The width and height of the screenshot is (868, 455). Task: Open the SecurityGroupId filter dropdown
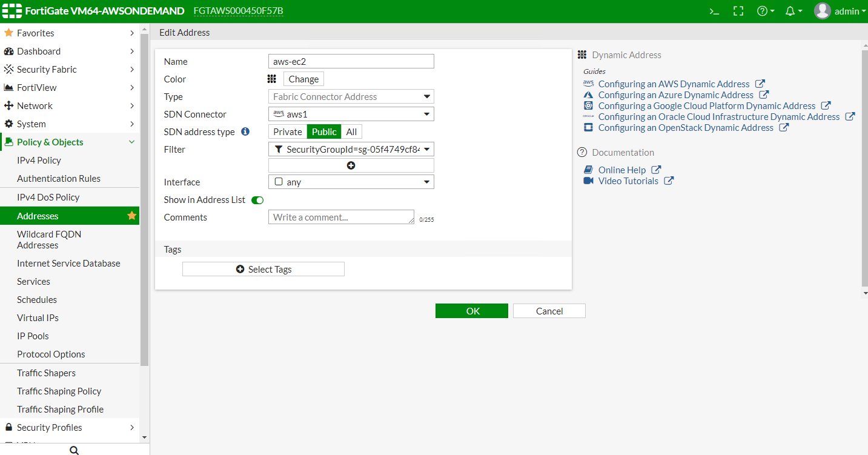pyautogui.click(x=427, y=149)
